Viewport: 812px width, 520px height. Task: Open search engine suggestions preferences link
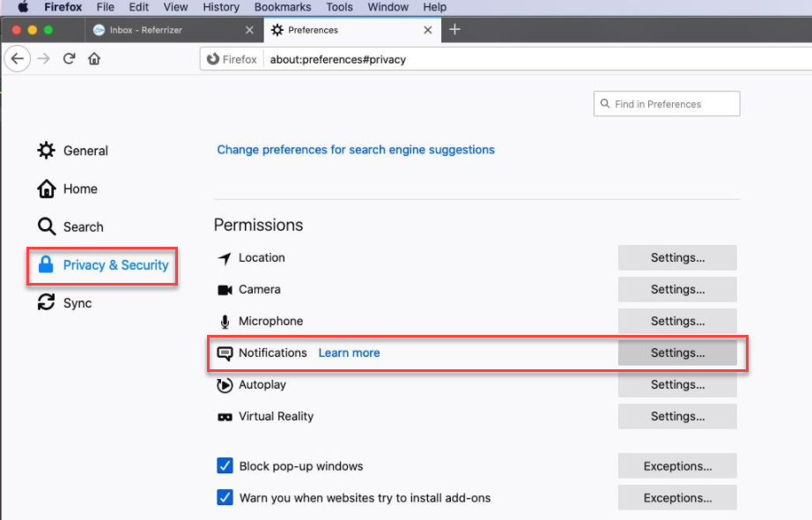coord(356,150)
